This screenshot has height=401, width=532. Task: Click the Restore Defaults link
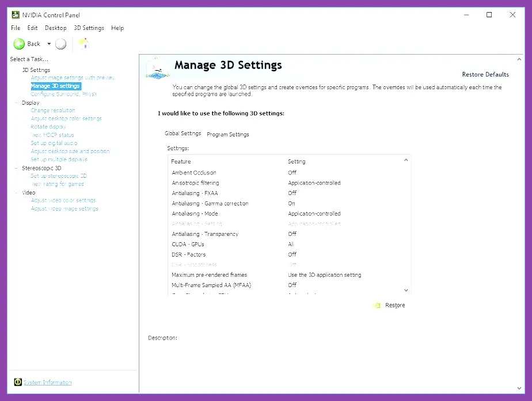point(485,74)
